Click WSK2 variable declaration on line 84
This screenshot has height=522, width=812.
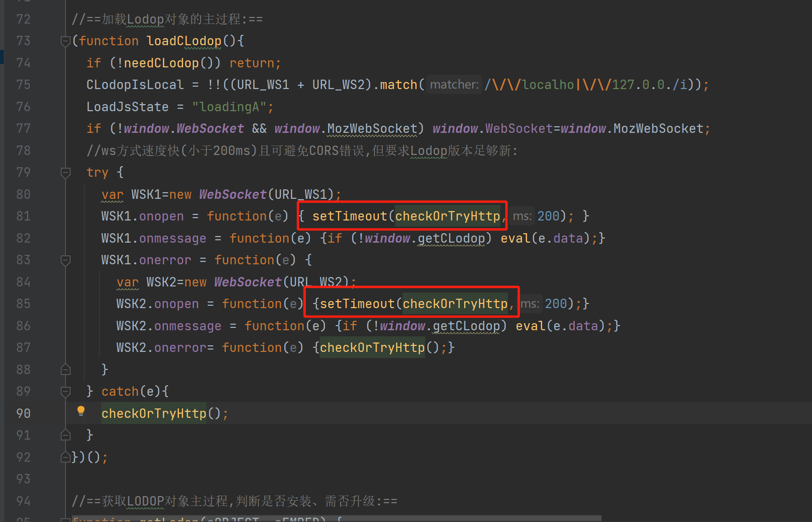point(161,282)
